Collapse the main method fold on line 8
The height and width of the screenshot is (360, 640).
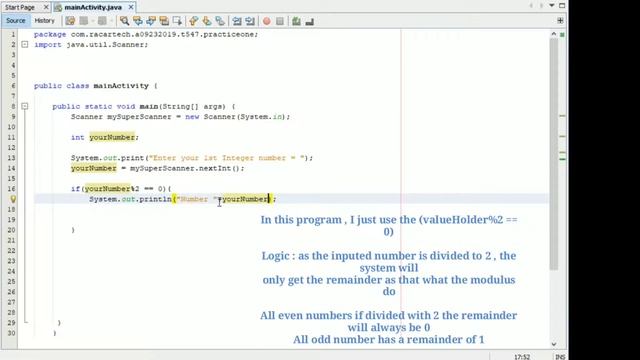tap(25, 106)
